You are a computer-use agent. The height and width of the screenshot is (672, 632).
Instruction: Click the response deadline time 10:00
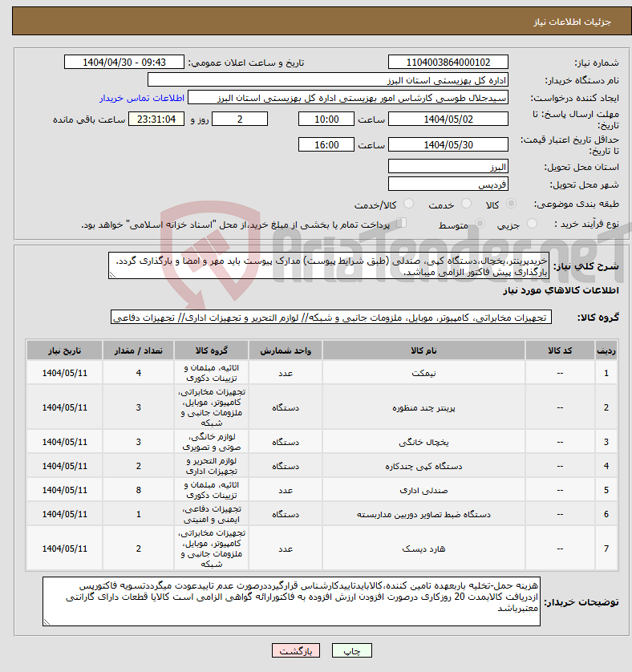(x=326, y=119)
